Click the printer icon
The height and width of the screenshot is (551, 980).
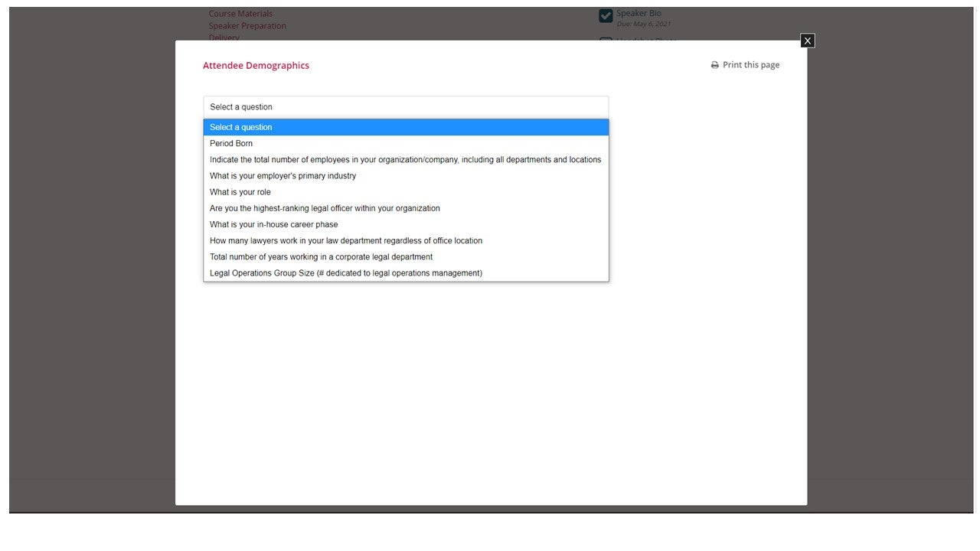coord(715,65)
